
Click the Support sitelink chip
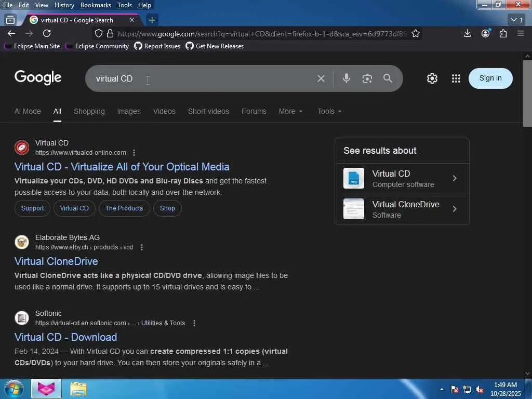[33, 208]
